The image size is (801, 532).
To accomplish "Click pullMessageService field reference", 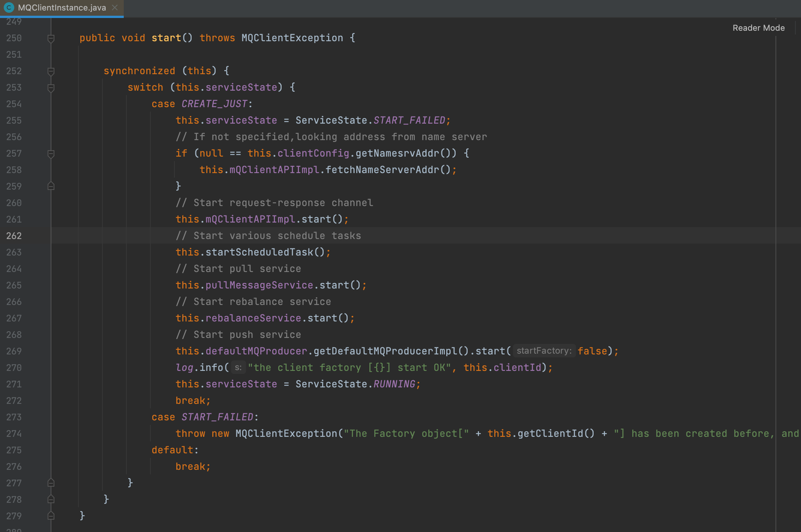I will [x=259, y=285].
